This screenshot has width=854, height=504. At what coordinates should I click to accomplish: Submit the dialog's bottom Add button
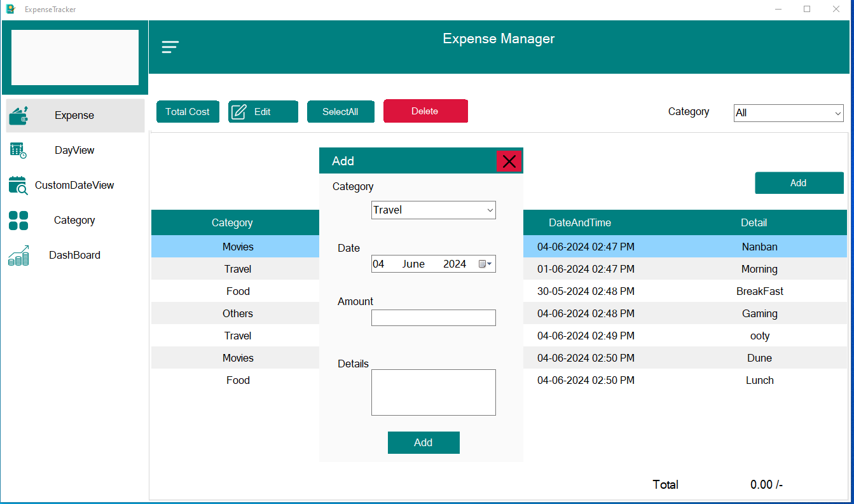coord(423,442)
